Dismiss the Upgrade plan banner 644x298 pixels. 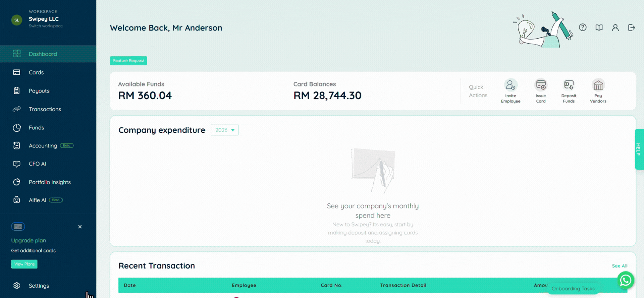[x=80, y=227]
